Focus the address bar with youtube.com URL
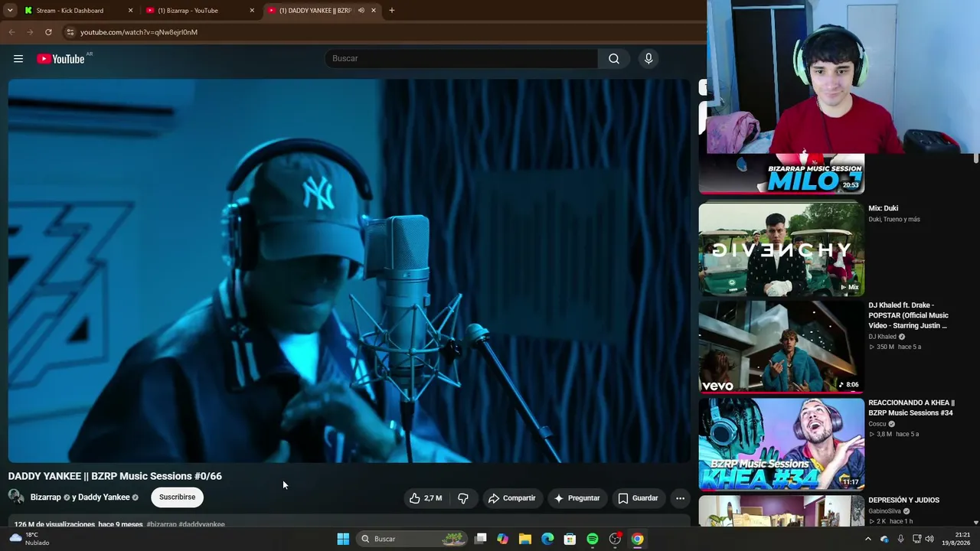 (383, 32)
